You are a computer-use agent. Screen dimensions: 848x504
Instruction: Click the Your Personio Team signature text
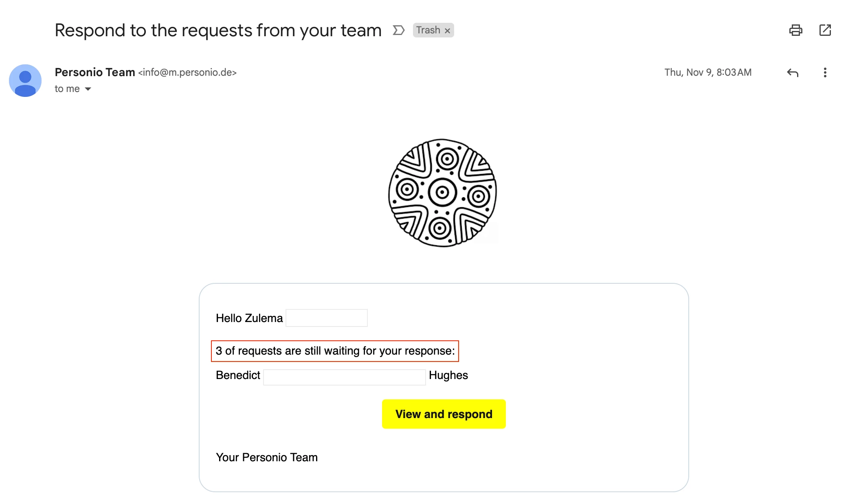[x=267, y=458]
